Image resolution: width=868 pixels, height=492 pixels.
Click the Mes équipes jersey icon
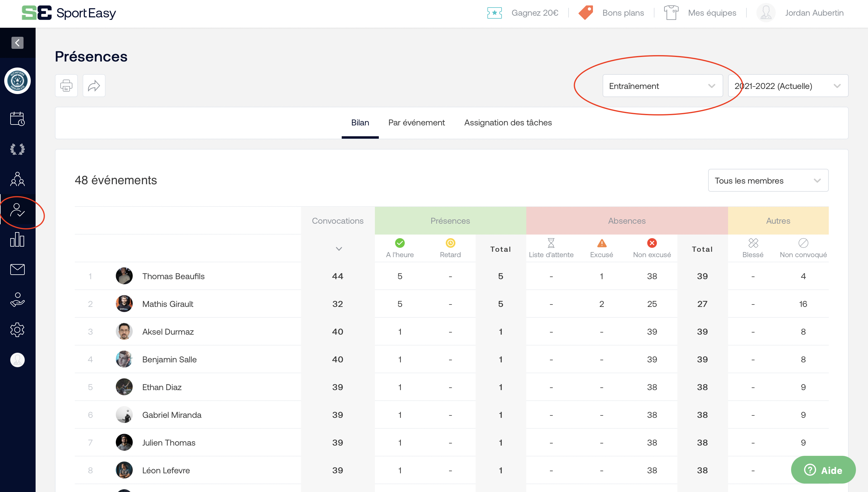coord(671,13)
